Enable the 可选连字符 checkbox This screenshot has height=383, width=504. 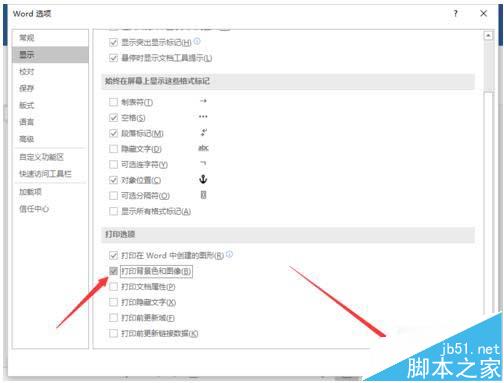(113, 164)
